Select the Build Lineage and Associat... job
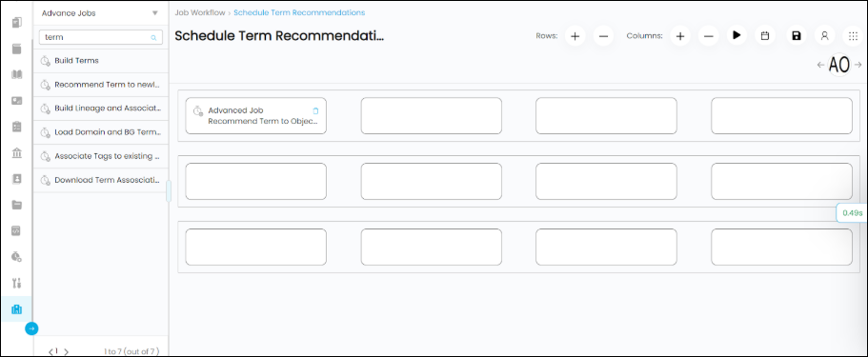The height and width of the screenshot is (357, 868). (100, 109)
